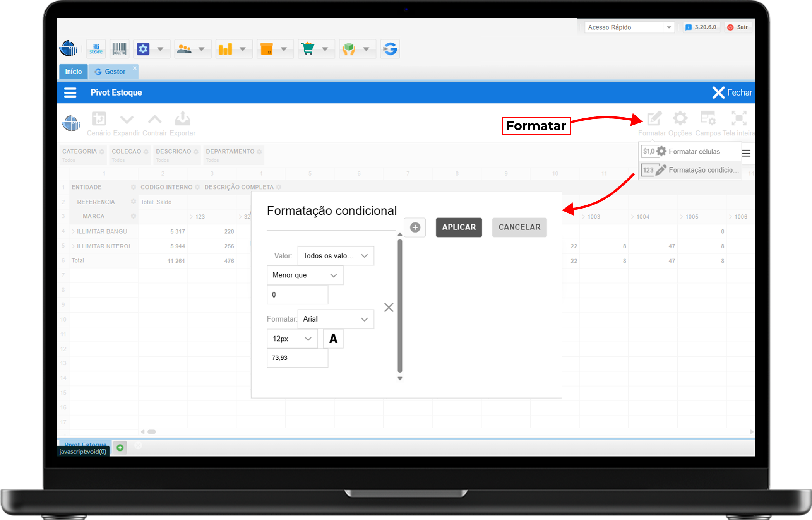Open the Menor que condition dropdown
The height and width of the screenshot is (520, 812).
click(305, 275)
